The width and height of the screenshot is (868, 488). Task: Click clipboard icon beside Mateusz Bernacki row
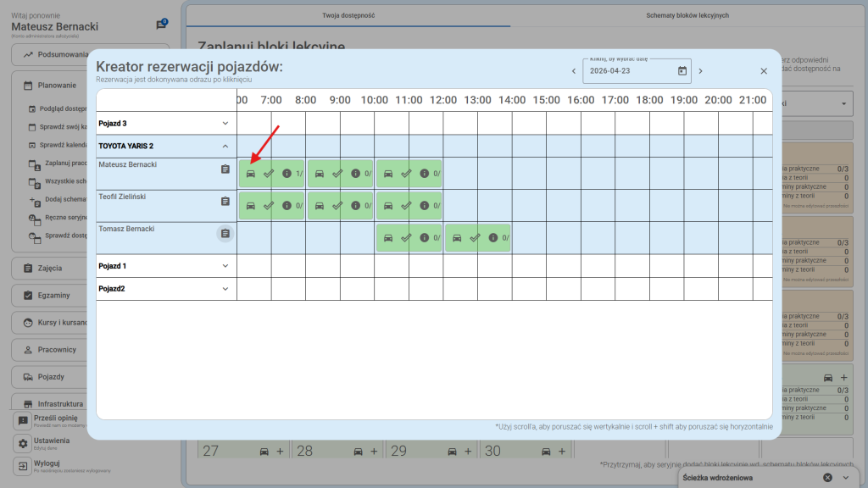click(x=225, y=169)
